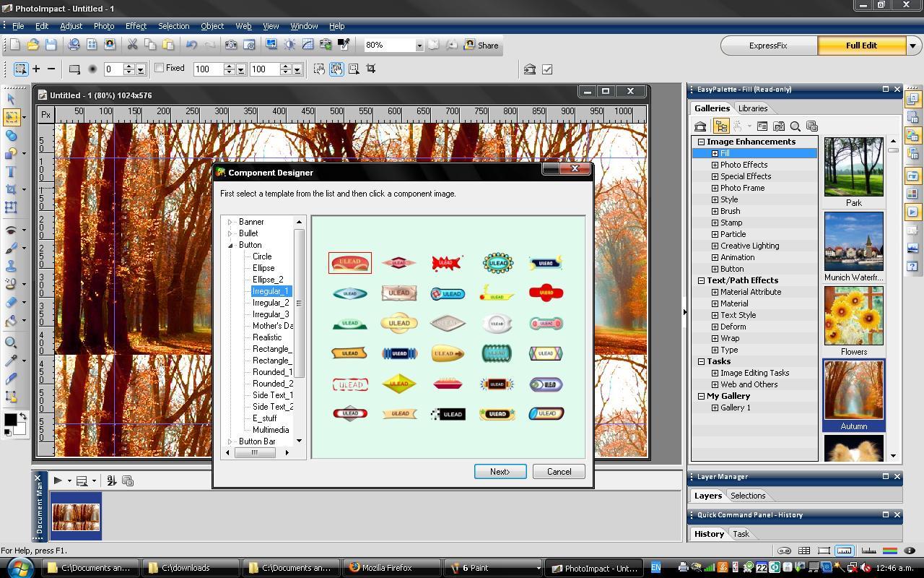Switch to ExpressFix mode

coord(768,46)
